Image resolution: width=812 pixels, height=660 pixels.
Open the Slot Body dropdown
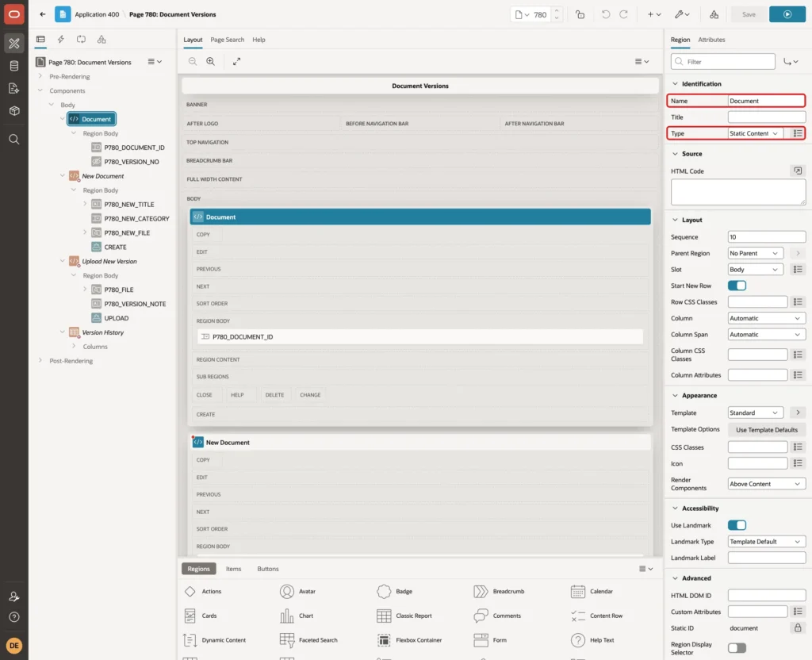click(755, 270)
